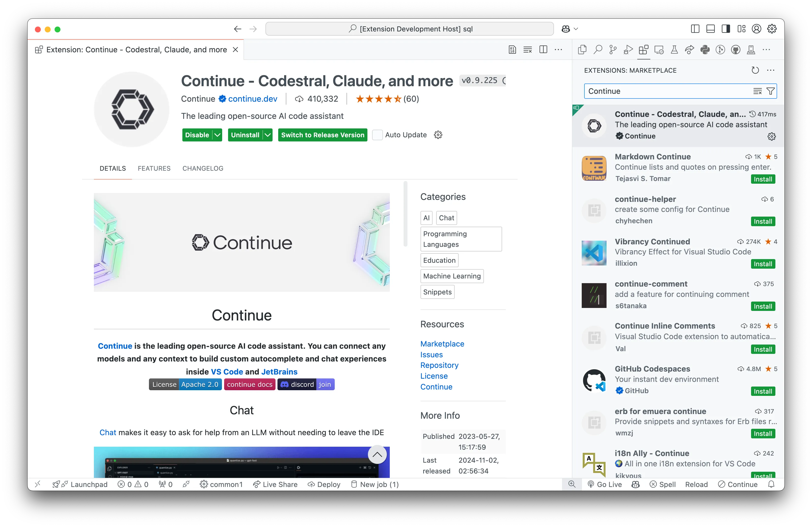Click scroll-to-top chevron button in readme
Screen dimensions: 812x527
[x=377, y=454]
